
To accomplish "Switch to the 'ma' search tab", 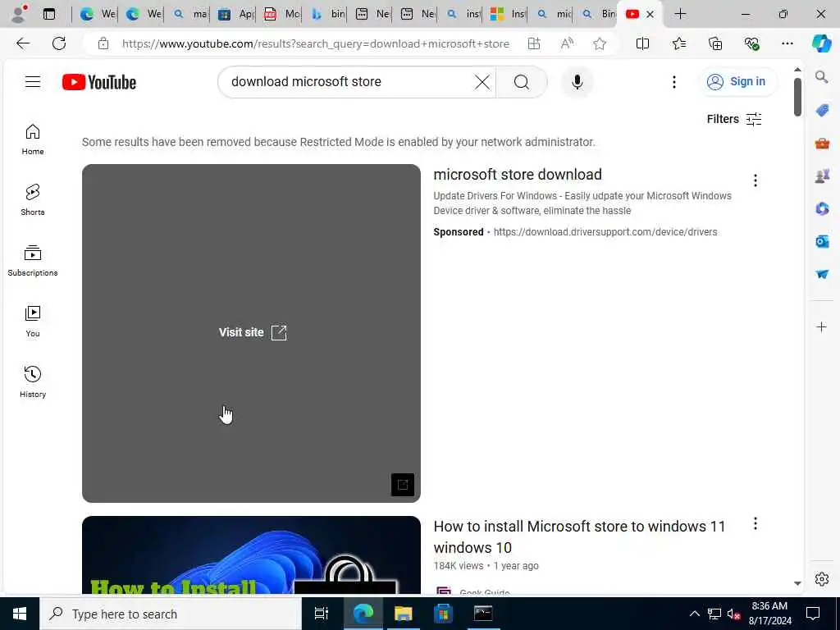I will coord(190,14).
